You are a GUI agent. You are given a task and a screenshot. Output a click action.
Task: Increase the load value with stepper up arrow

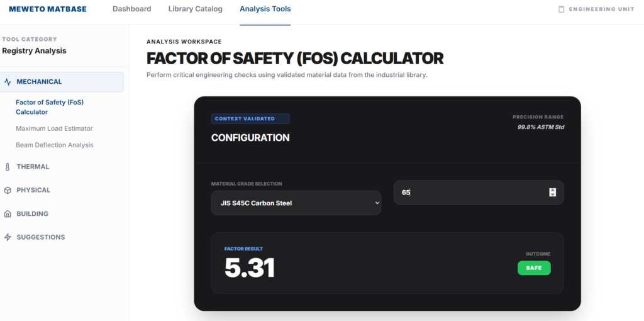coord(553,190)
